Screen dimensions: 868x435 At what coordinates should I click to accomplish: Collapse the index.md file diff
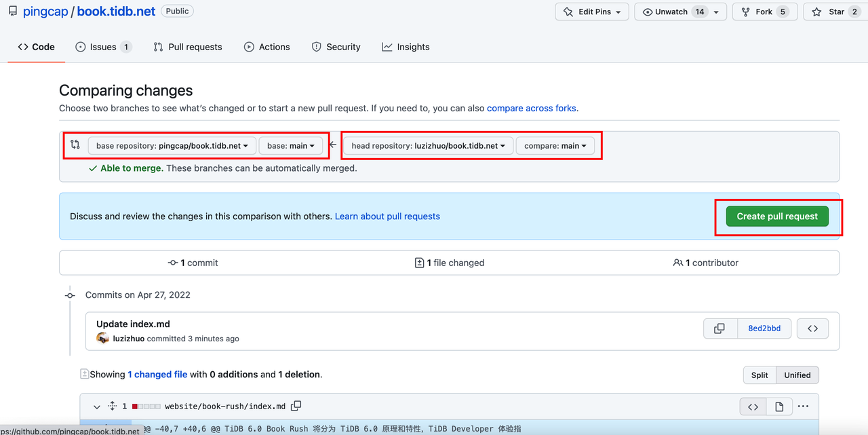pyautogui.click(x=97, y=406)
